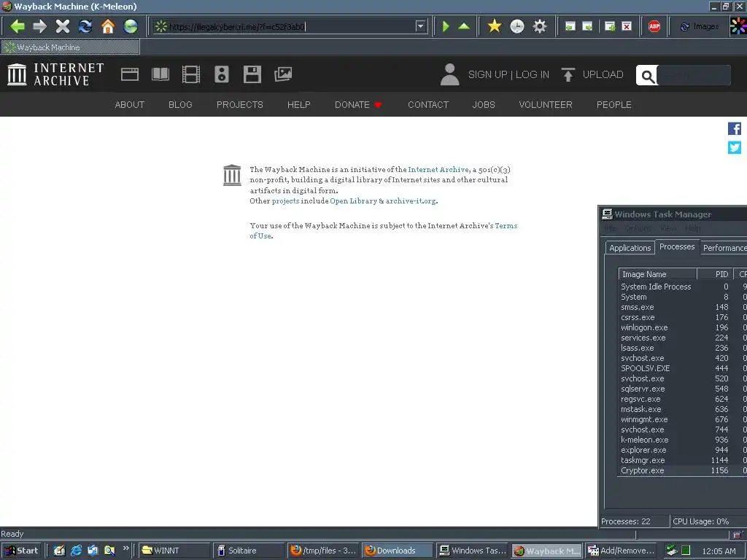Screen dimensions: 747x560
Task: Sort by Image Name column header
Action: (657, 274)
